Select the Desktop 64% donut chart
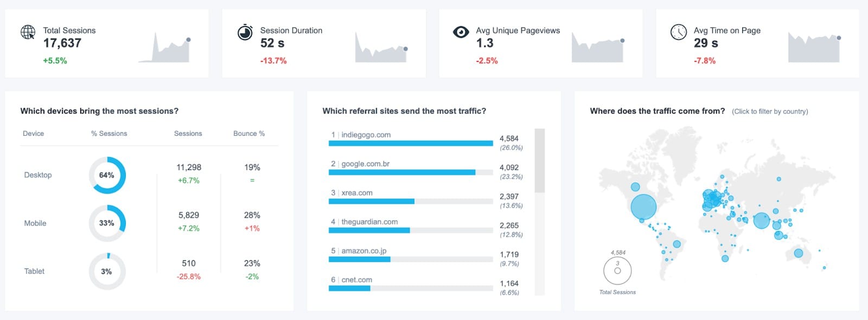 [x=107, y=175]
